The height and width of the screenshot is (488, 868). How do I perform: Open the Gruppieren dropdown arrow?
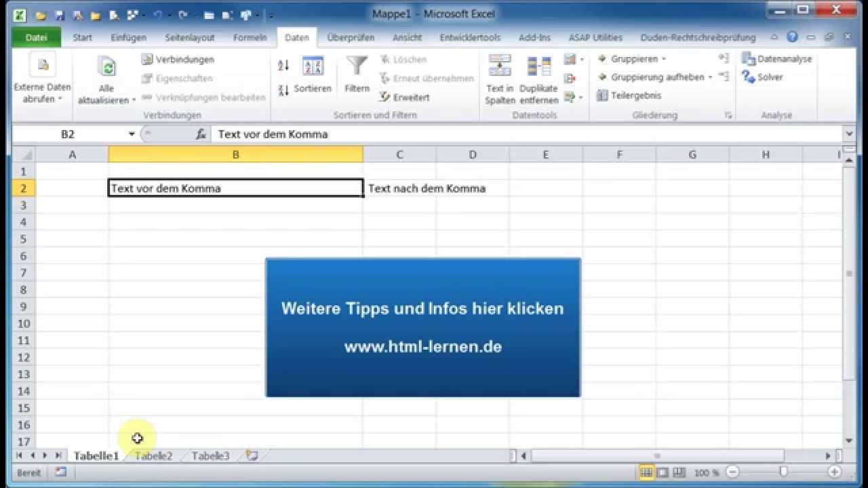coord(663,59)
